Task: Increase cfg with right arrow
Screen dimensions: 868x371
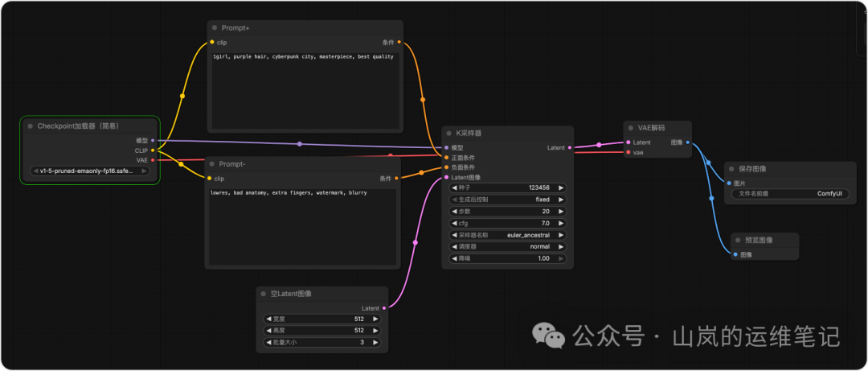Action: pyautogui.click(x=560, y=223)
